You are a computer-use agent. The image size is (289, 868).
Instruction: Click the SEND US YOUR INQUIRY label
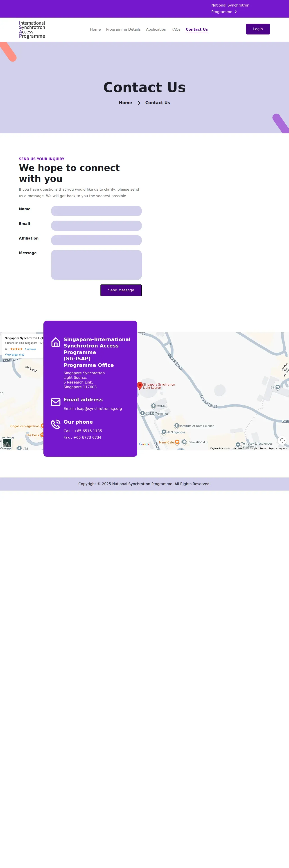click(41, 159)
